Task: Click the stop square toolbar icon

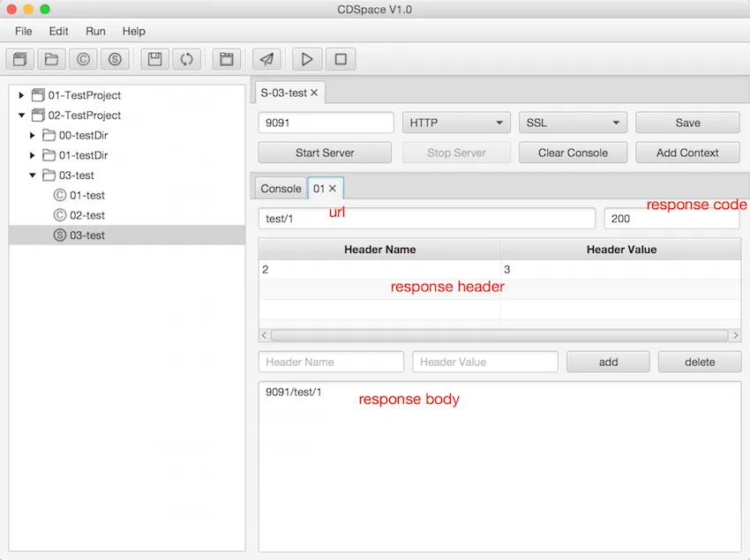Action: (x=341, y=59)
